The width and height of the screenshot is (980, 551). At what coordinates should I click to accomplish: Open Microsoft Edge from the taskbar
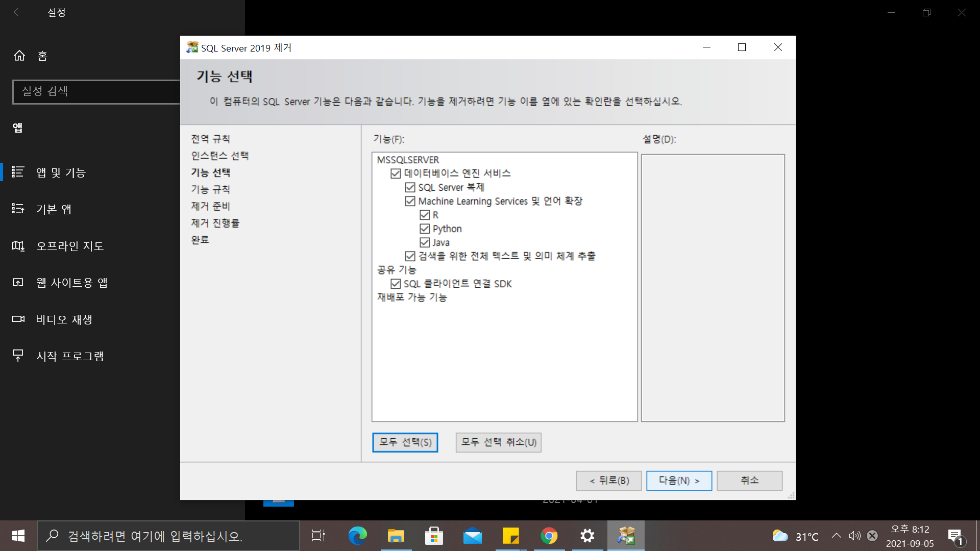point(357,536)
